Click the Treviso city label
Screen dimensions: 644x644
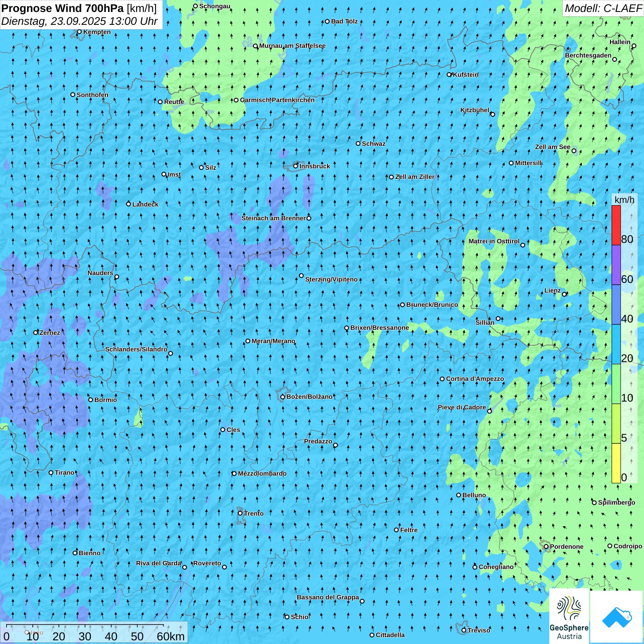coord(479,630)
